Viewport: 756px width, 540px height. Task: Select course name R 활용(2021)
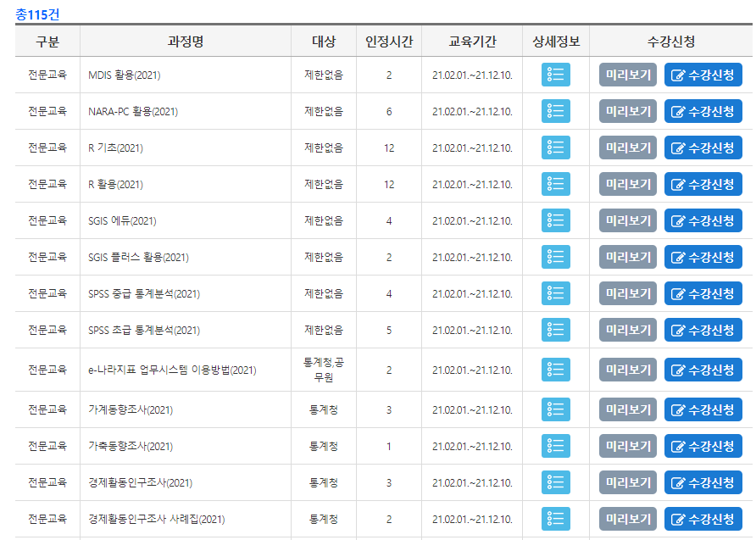pos(116,185)
